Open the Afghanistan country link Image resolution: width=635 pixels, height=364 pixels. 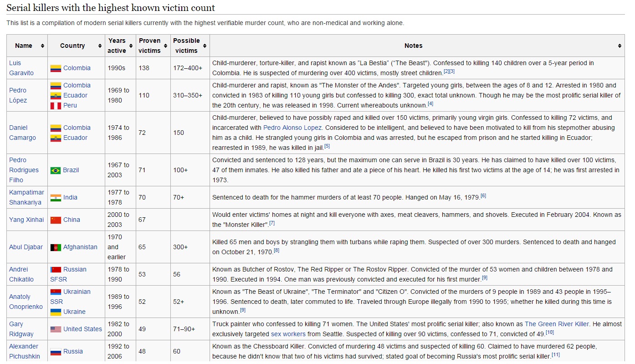80,247
